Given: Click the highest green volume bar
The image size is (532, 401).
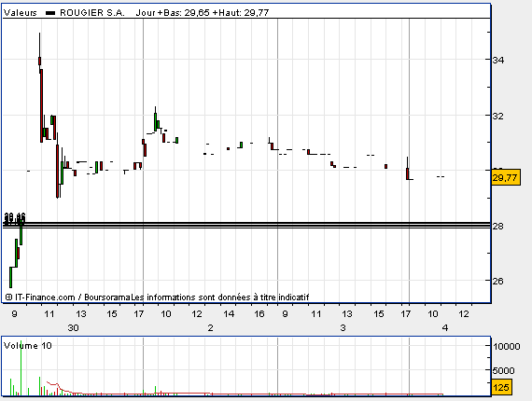Looking at the screenshot, I should [21, 367].
